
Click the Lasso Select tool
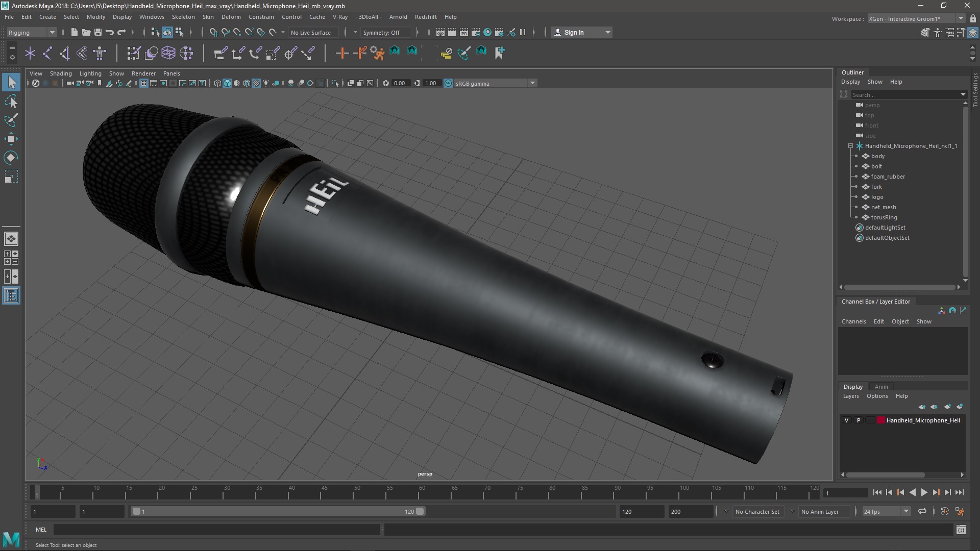pos(11,102)
